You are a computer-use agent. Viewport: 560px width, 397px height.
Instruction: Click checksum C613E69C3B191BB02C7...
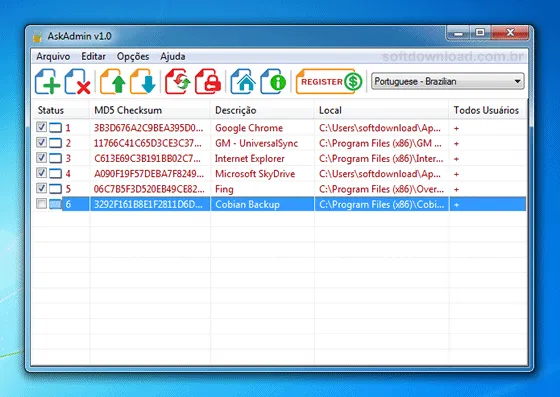(x=148, y=159)
